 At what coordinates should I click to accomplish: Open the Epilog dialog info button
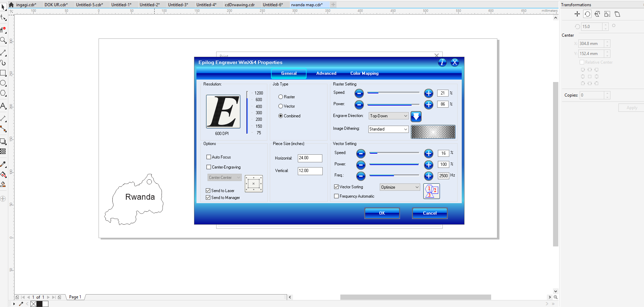[442, 62]
